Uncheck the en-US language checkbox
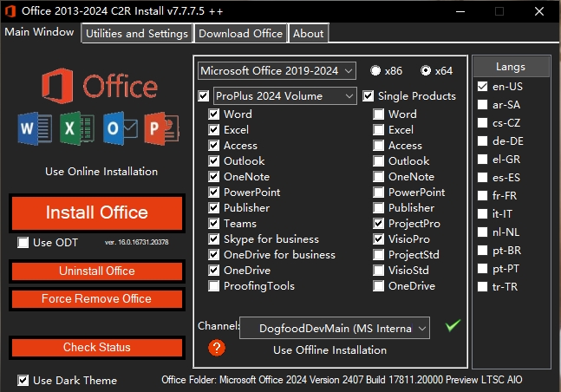This screenshot has height=392, width=561. [x=483, y=86]
